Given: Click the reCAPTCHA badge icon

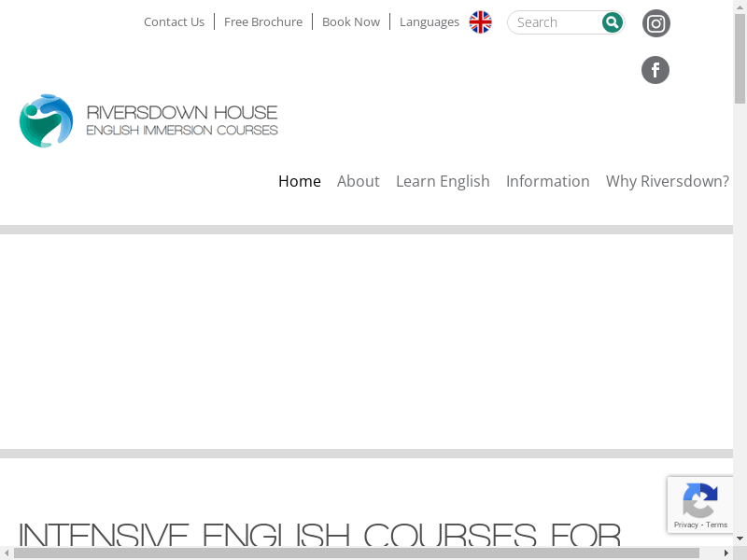Looking at the screenshot, I should point(699,500).
